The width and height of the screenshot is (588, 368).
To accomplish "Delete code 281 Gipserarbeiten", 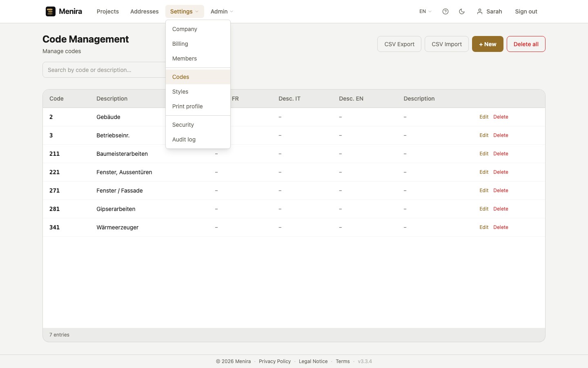I will pos(501,209).
